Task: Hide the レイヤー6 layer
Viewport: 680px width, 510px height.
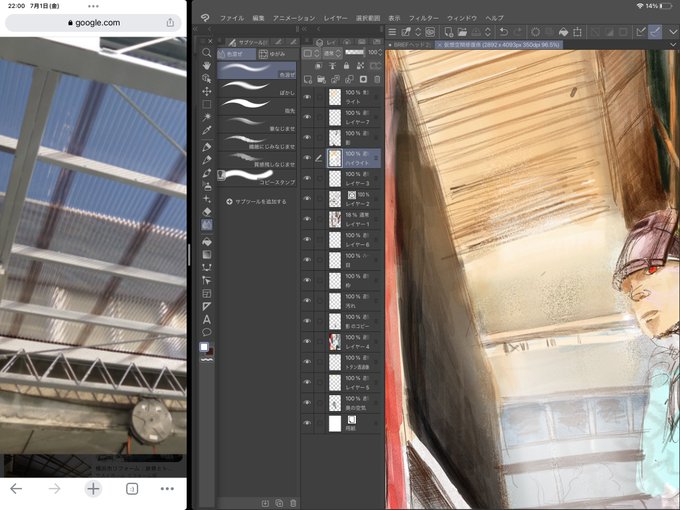Action: [307, 239]
